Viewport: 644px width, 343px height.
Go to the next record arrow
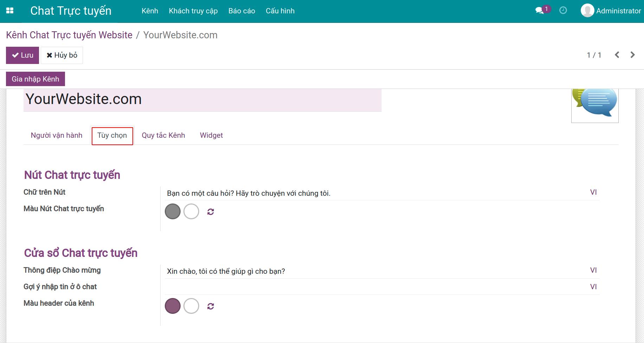point(632,55)
